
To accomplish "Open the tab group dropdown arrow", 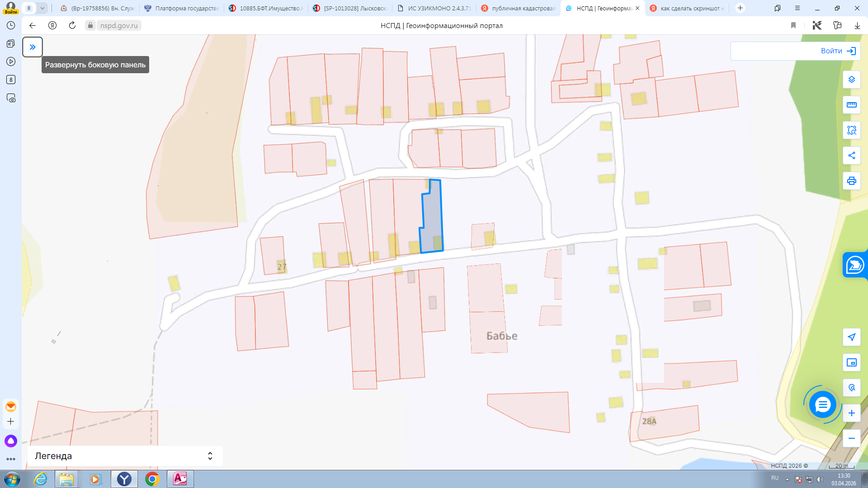I will [x=42, y=8].
